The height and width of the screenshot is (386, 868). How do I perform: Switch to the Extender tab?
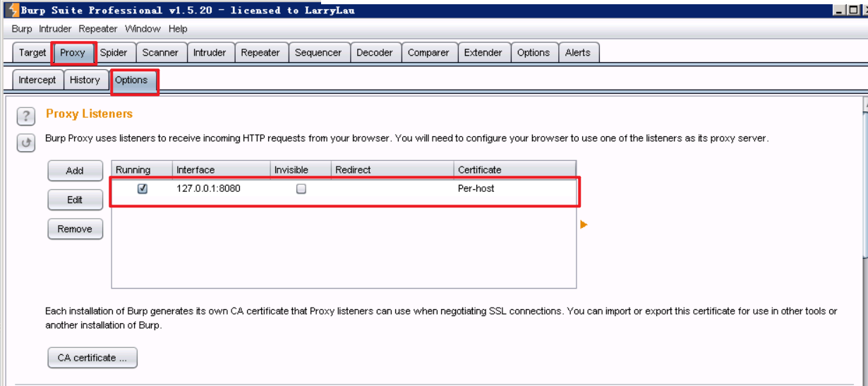[x=483, y=53]
